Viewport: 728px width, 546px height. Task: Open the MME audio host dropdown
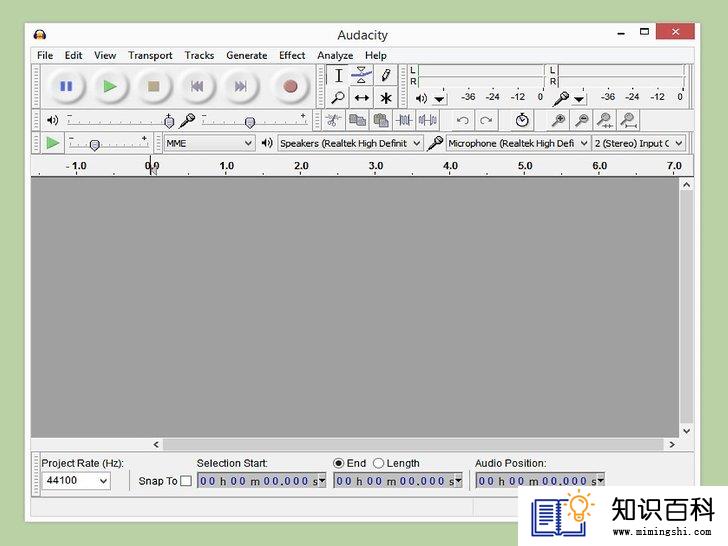tap(209, 143)
